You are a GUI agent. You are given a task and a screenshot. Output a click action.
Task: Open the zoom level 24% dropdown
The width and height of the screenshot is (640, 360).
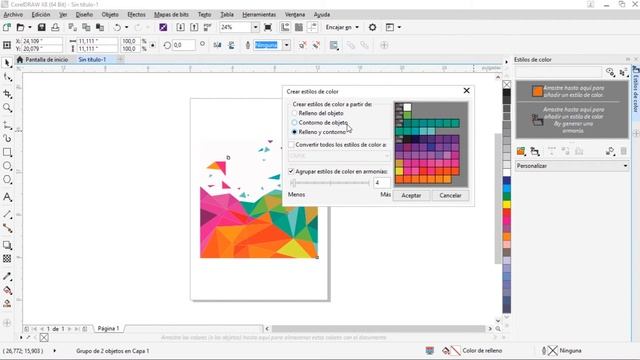(255, 27)
